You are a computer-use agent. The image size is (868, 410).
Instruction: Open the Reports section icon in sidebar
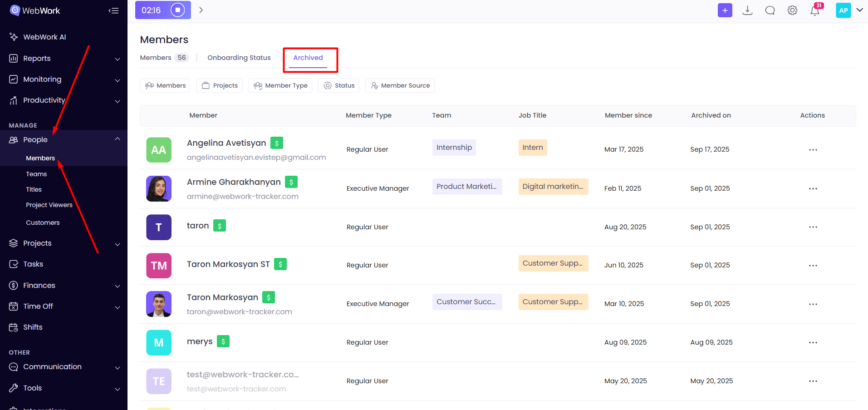click(13, 58)
